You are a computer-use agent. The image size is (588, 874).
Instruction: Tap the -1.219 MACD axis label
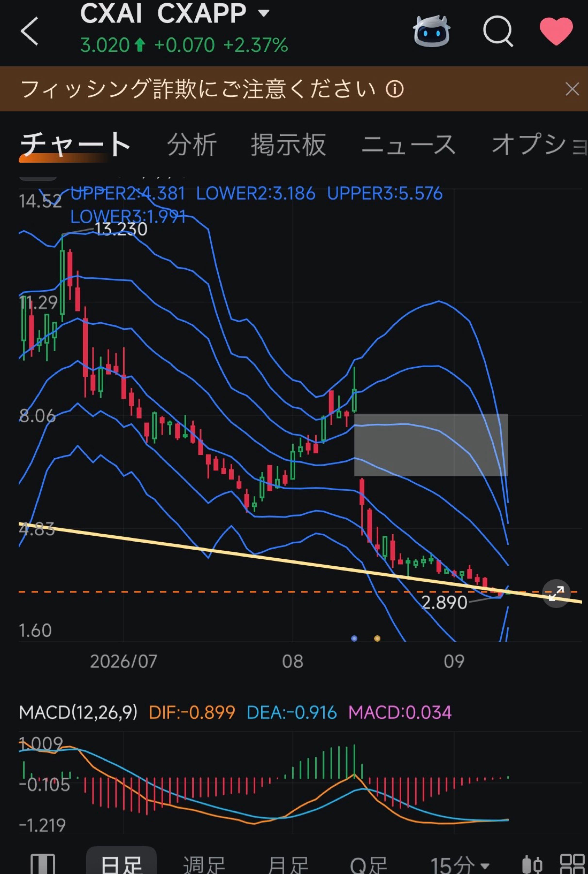point(42,825)
